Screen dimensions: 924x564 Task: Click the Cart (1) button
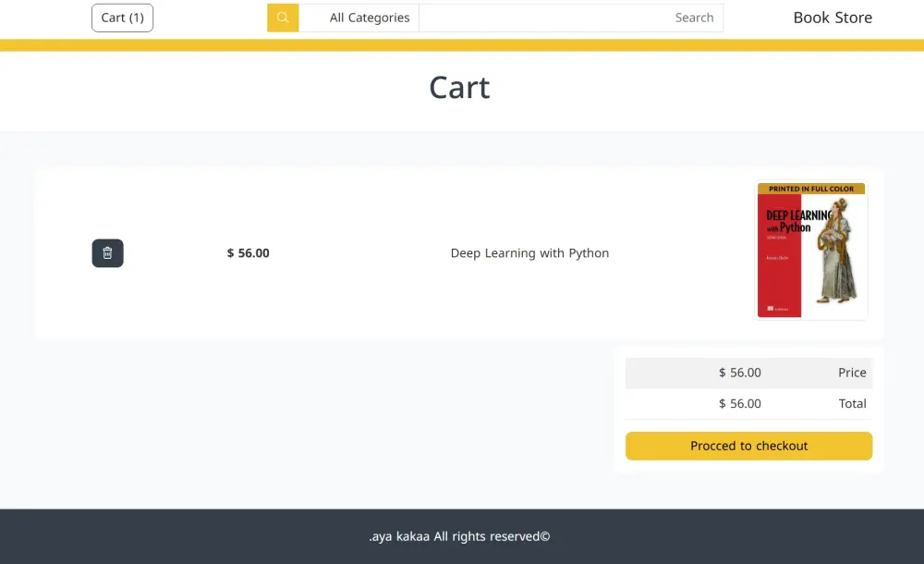[x=122, y=17]
